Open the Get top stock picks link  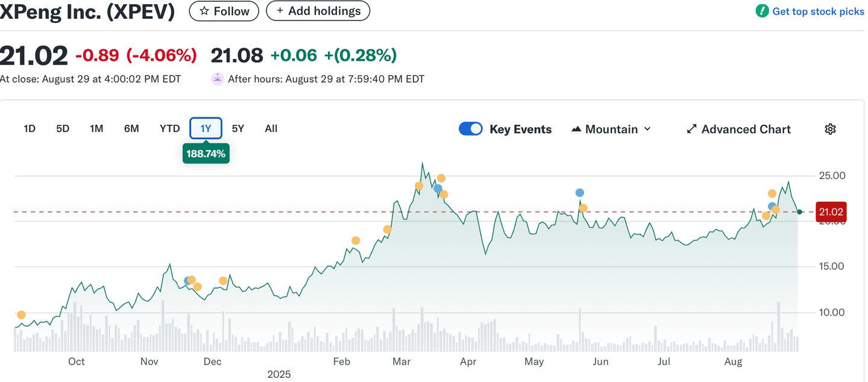pos(817,11)
